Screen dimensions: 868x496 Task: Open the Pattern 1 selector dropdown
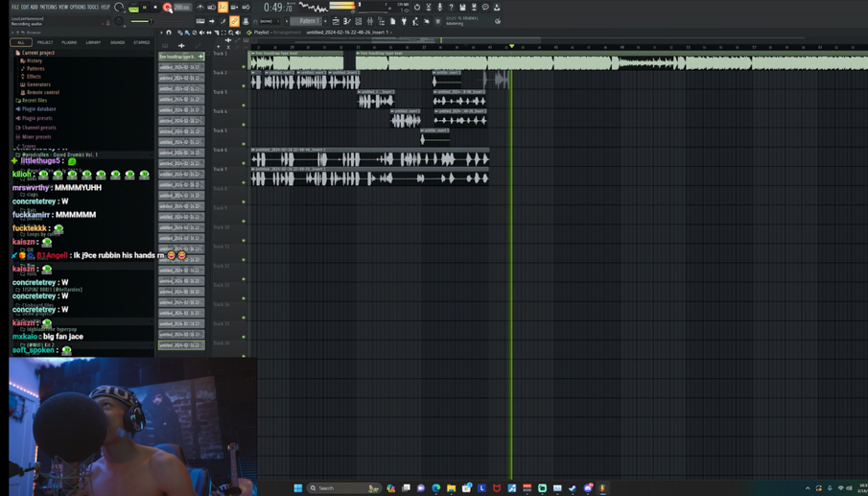click(x=309, y=21)
